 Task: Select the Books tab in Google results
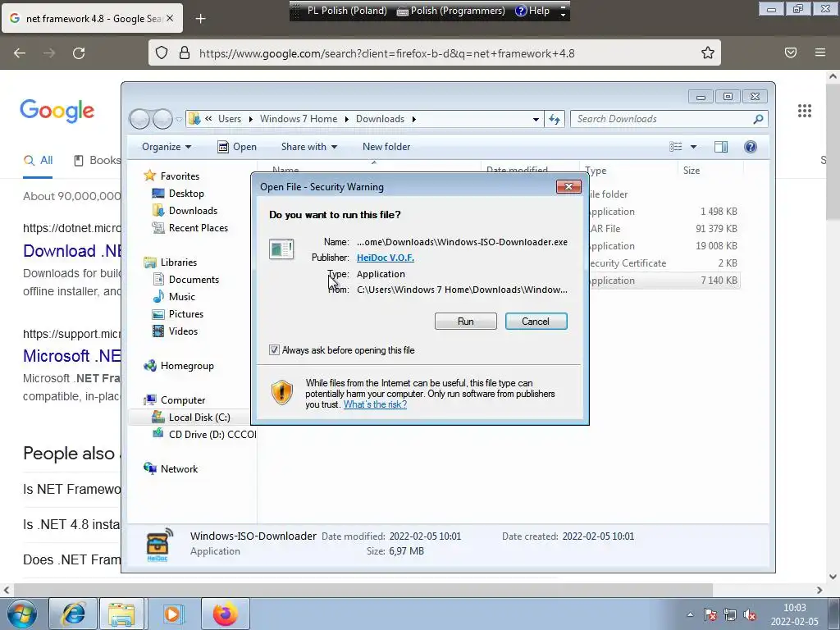97,160
